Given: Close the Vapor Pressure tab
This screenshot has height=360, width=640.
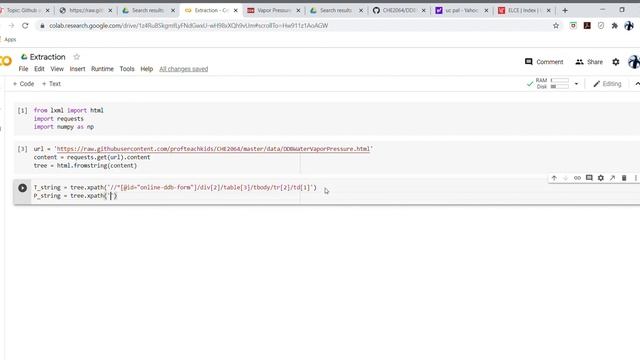Looking at the screenshot, I should [298, 10].
